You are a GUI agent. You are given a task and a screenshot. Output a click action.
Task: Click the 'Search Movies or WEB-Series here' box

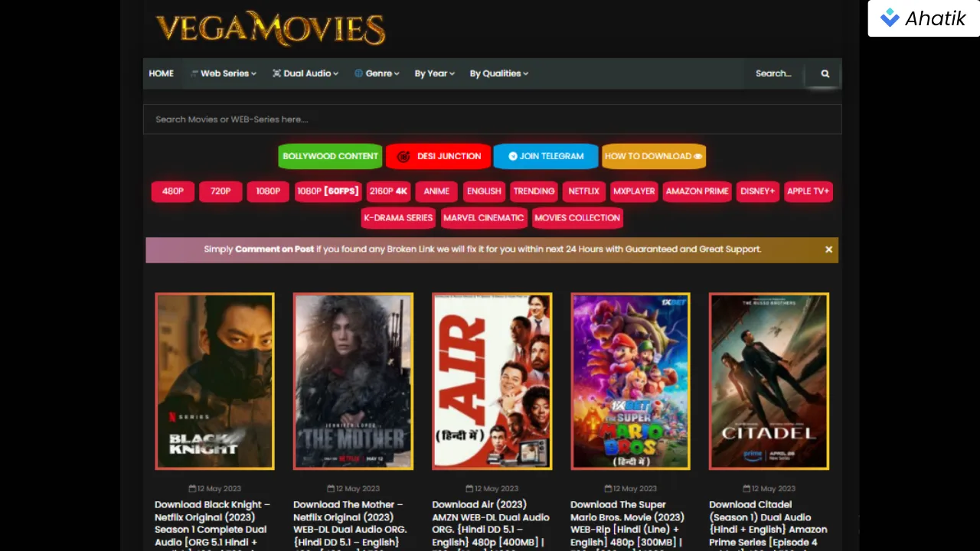pyautogui.click(x=492, y=119)
